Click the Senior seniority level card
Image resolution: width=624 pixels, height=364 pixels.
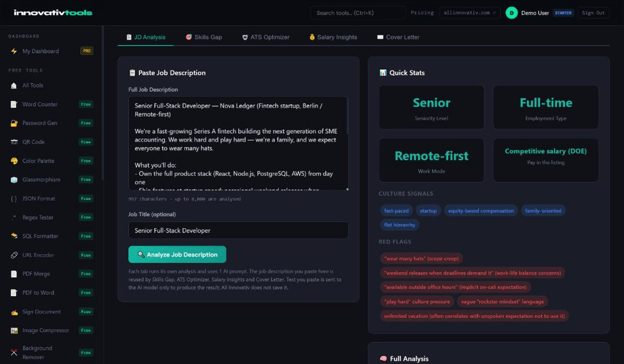pos(432,107)
